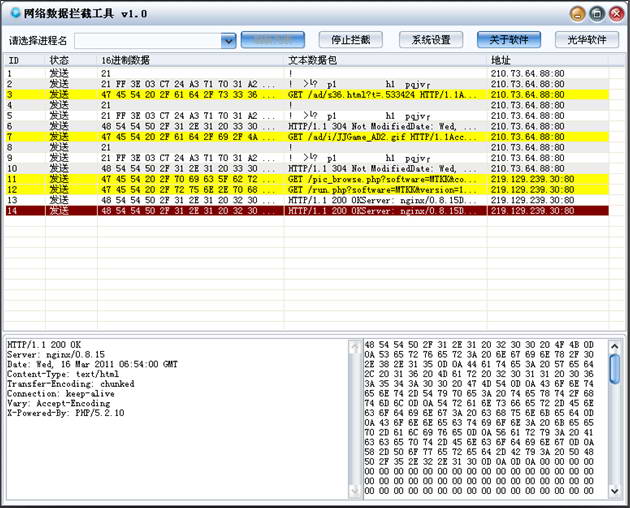The height and width of the screenshot is (508, 630).
Task: Click the hex pane scrollbar thumb
Action: click(615, 369)
